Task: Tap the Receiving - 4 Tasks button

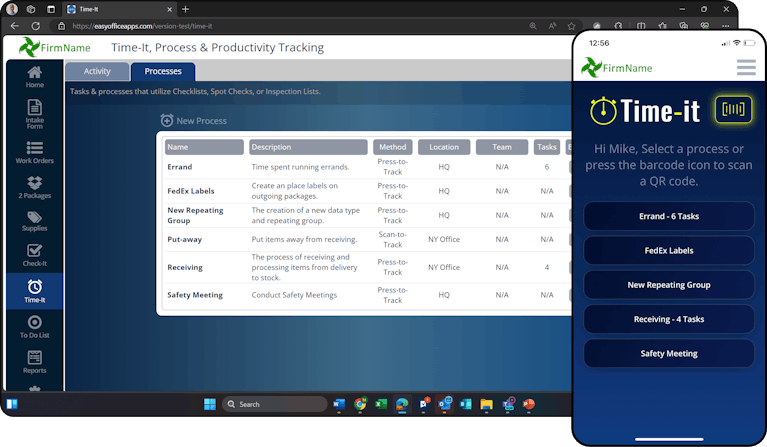Action: click(669, 319)
